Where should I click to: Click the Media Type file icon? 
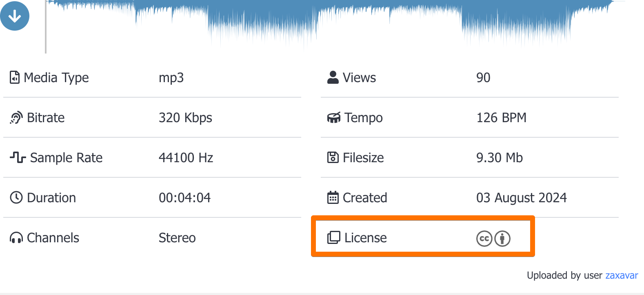point(15,77)
